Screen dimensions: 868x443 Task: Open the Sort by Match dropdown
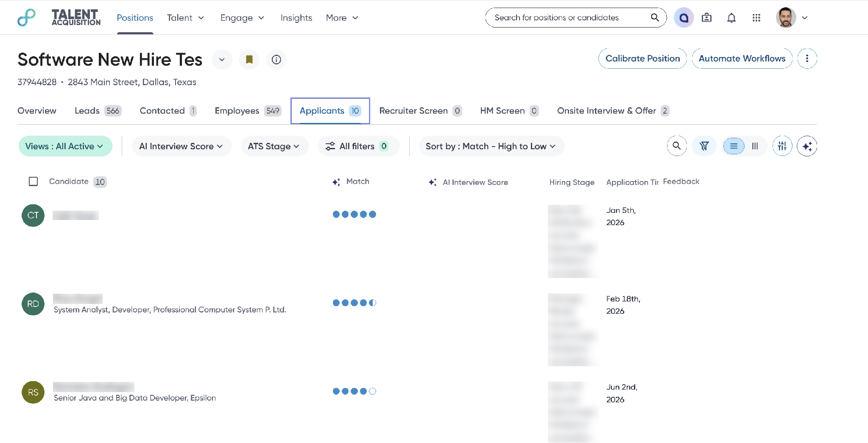pos(491,146)
